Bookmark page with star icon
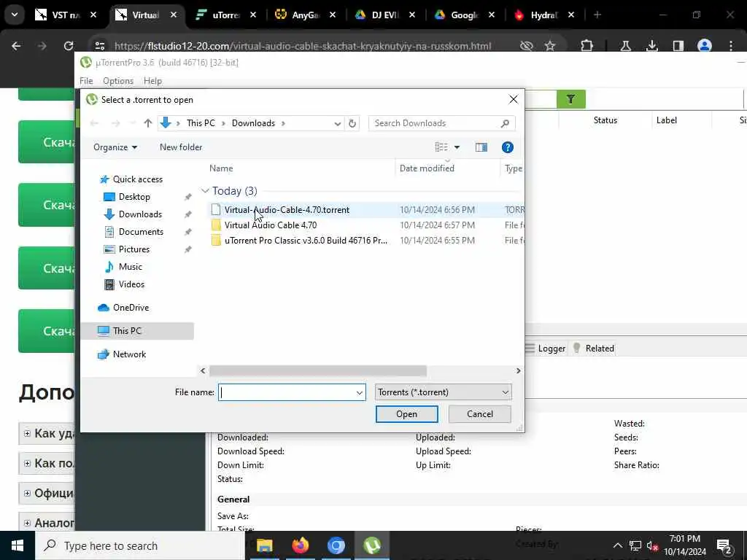Viewport: 747px width, 560px height. coord(550,46)
